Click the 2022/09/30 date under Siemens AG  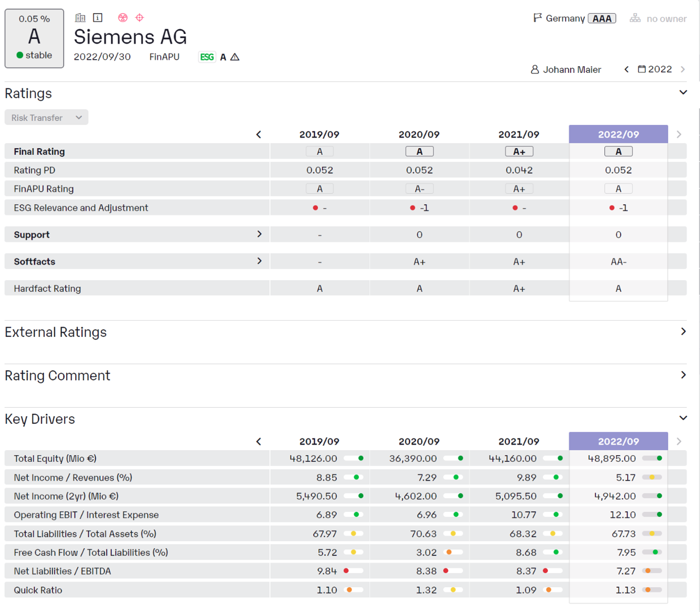click(x=102, y=57)
